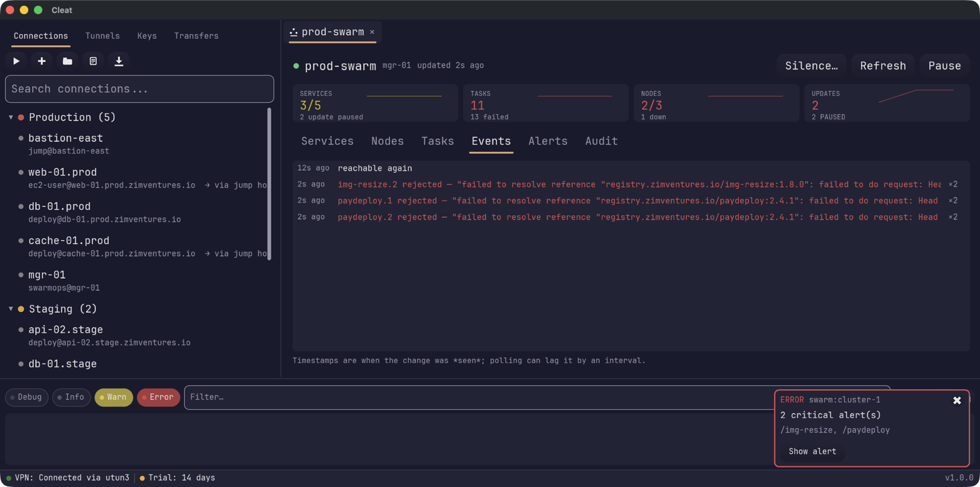The width and height of the screenshot is (980, 487).
Task: Open the Audit tab
Action: coord(602,141)
